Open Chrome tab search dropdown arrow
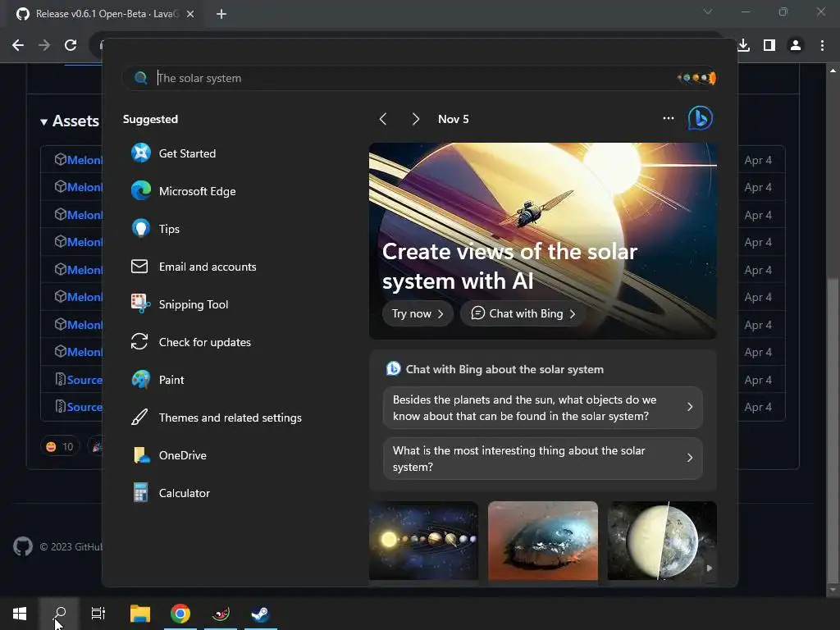This screenshot has height=630, width=840. [x=708, y=11]
